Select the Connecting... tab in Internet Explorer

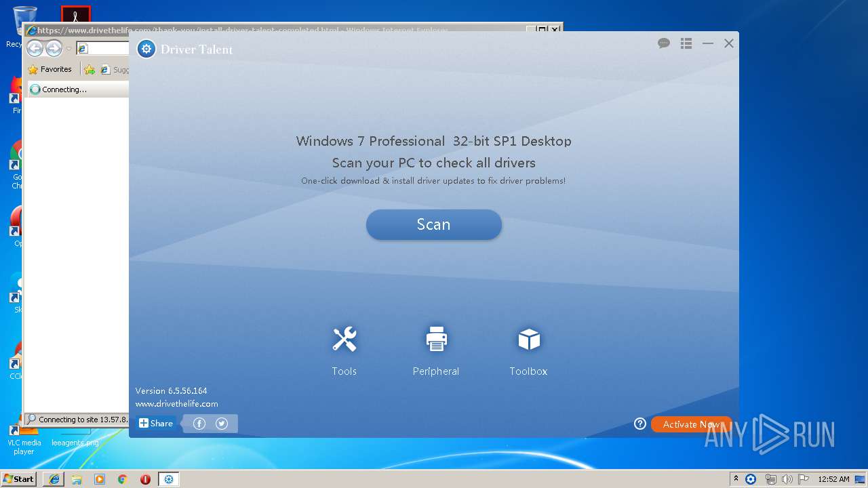pos(77,89)
